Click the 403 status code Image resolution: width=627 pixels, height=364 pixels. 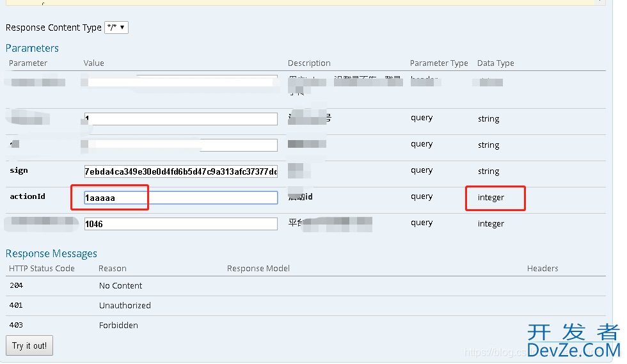coord(16,325)
